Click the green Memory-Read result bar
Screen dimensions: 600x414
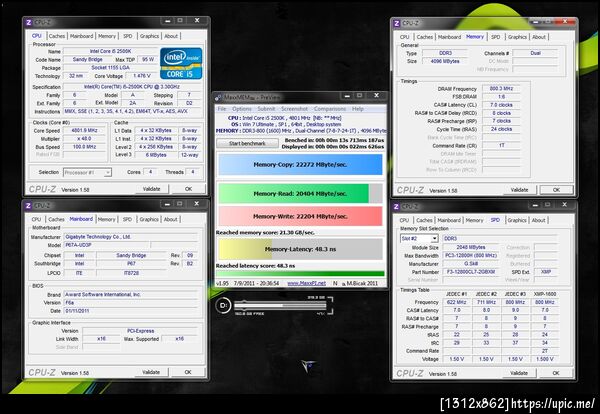[x=300, y=194]
